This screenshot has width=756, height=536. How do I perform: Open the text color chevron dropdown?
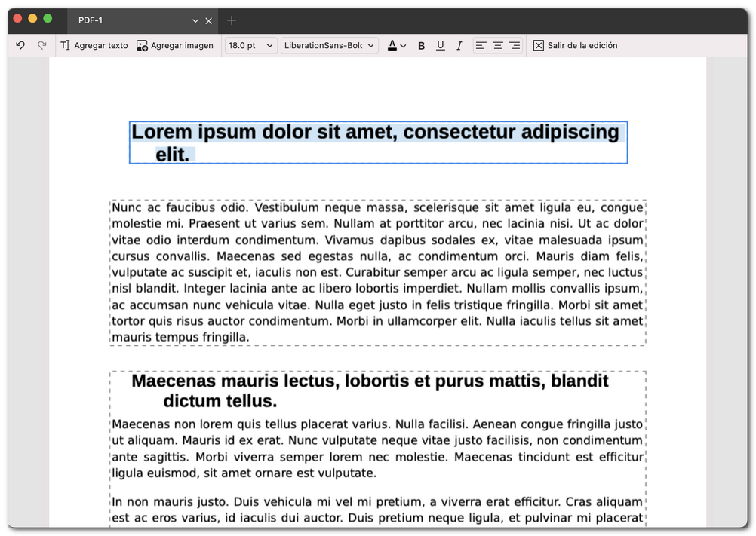point(404,45)
